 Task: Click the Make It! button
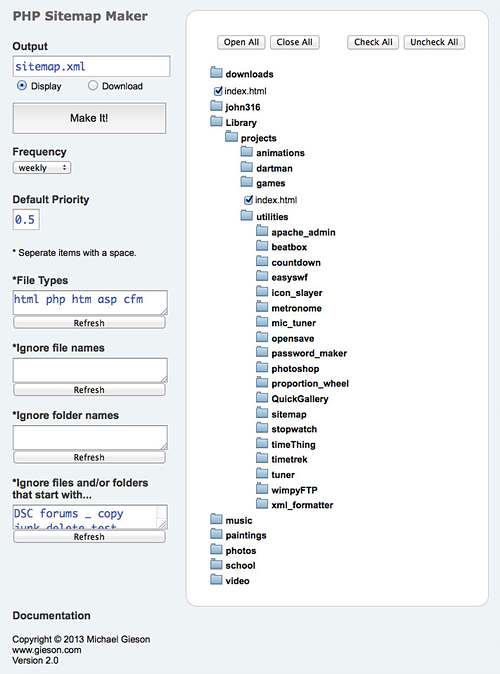tap(89, 118)
